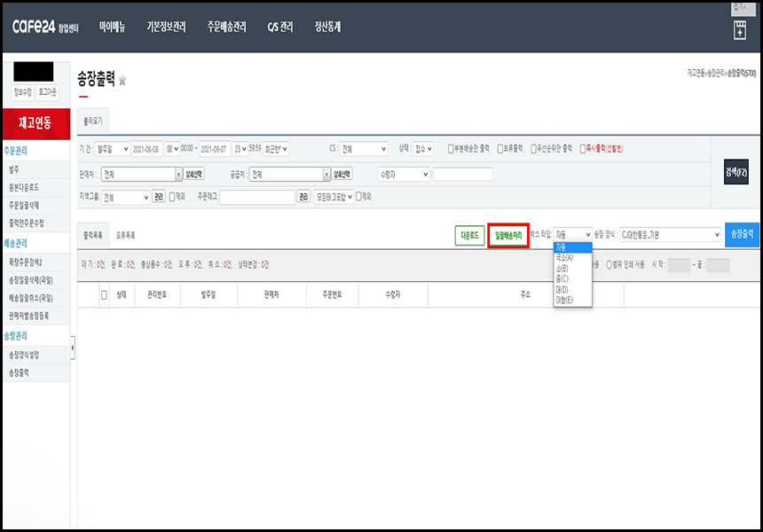Viewport: 763px width, 532px height.
Task: Click the blue 송장출력 print button
Action: pos(742,235)
